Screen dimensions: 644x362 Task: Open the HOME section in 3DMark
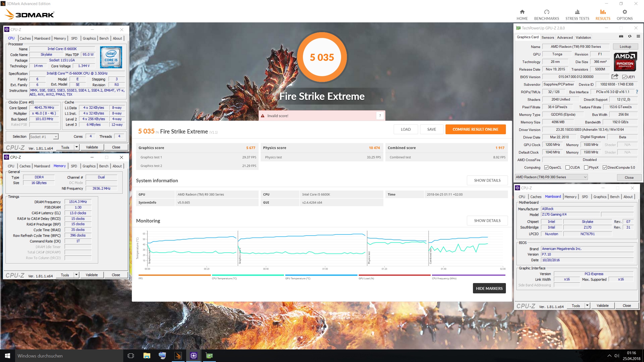click(522, 15)
